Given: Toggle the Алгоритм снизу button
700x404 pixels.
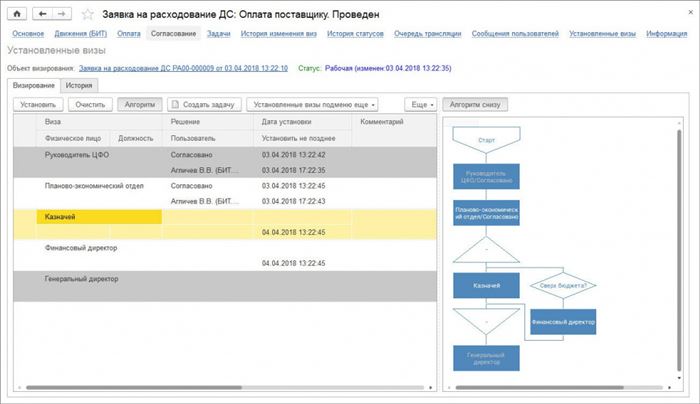Looking at the screenshot, I should click(475, 104).
